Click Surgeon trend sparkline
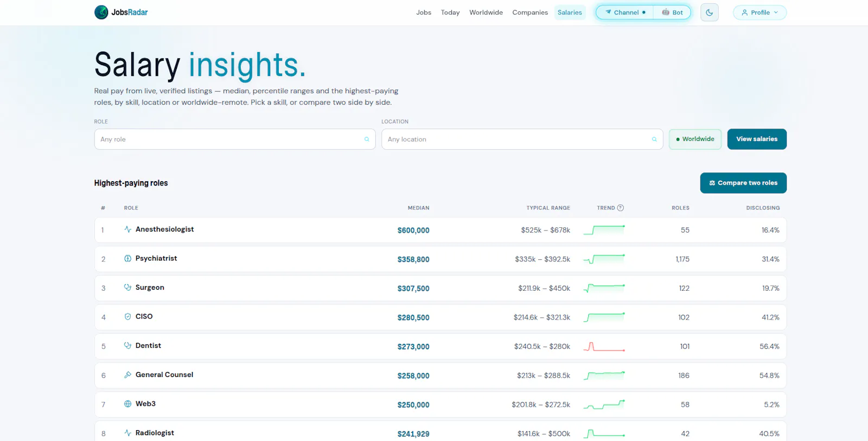The height and width of the screenshot is (441, 868). click(x=604, y=288)
